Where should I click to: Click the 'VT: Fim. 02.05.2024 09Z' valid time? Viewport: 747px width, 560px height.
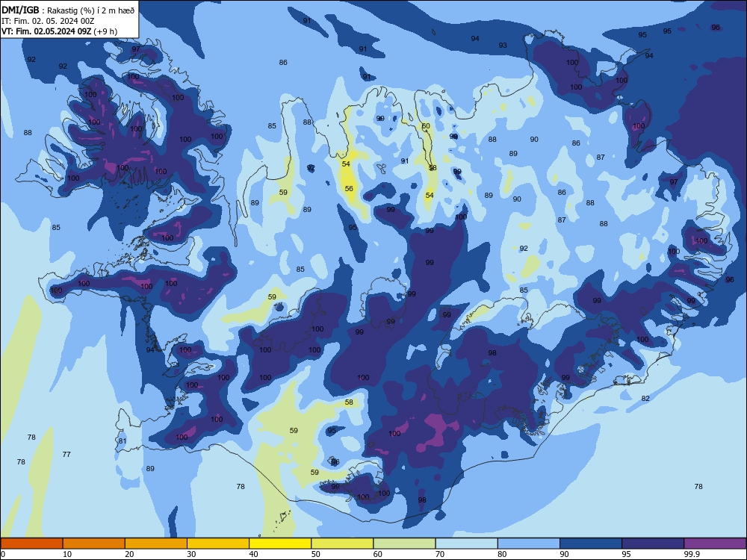(46, 31)
